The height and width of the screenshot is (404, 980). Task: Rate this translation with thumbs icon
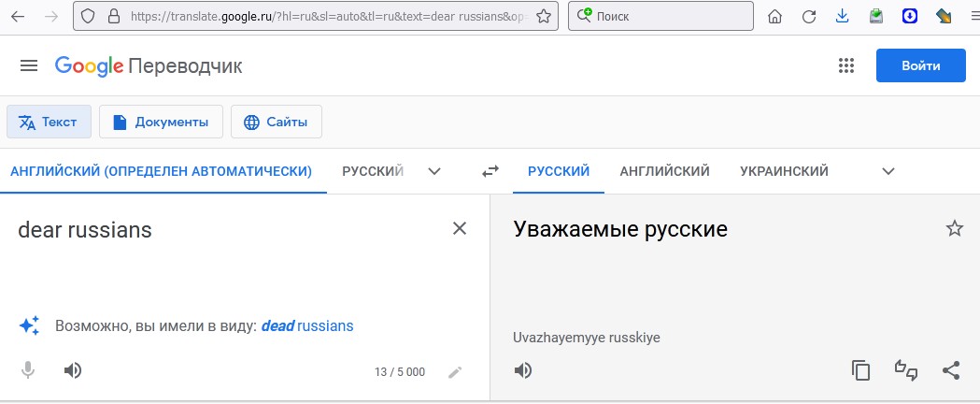coord(905,371)
